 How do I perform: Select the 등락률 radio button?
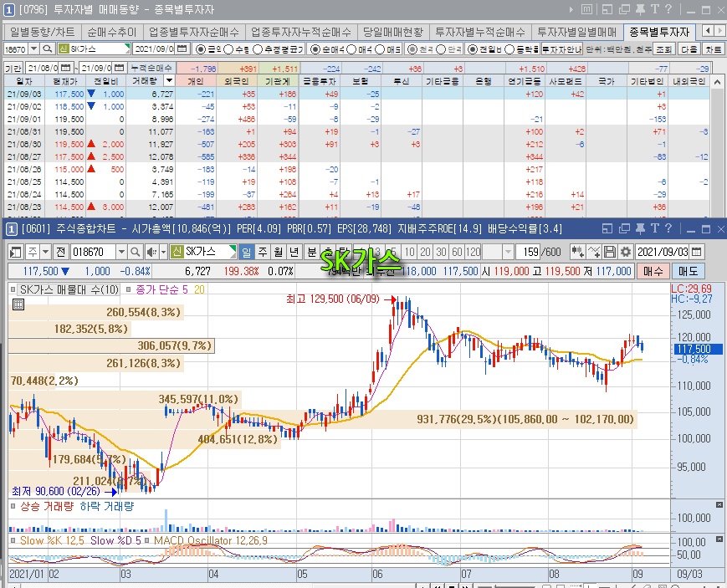[509, 49]
